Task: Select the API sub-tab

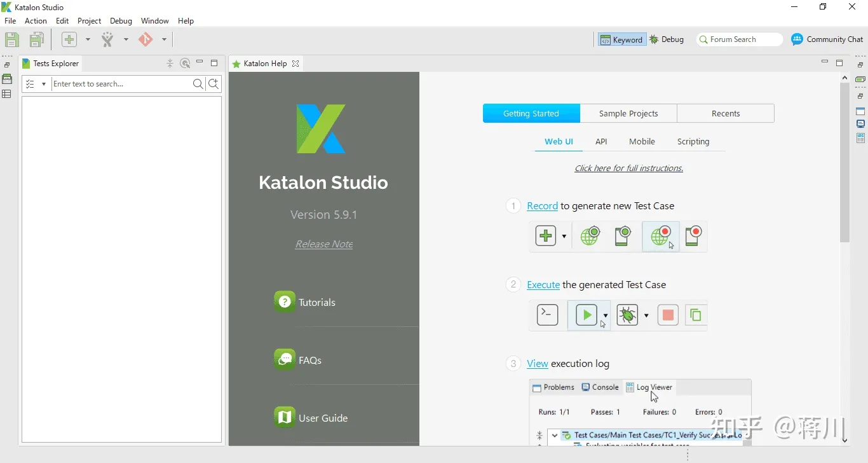Action: (601, 142)
